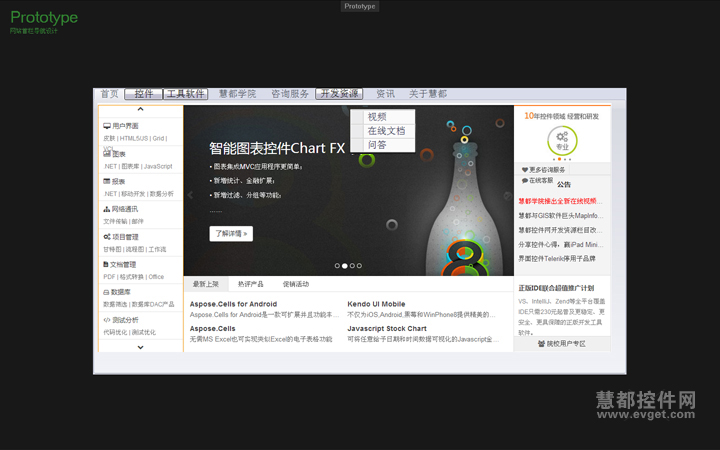Click the green Prototype logo
Viewport: 720px width, 450px height.
point(44,17)
